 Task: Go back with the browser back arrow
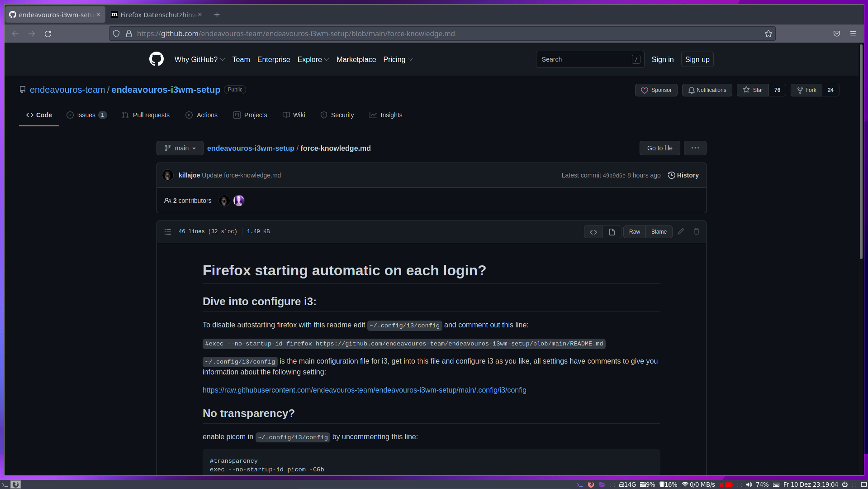click(15, 34)
